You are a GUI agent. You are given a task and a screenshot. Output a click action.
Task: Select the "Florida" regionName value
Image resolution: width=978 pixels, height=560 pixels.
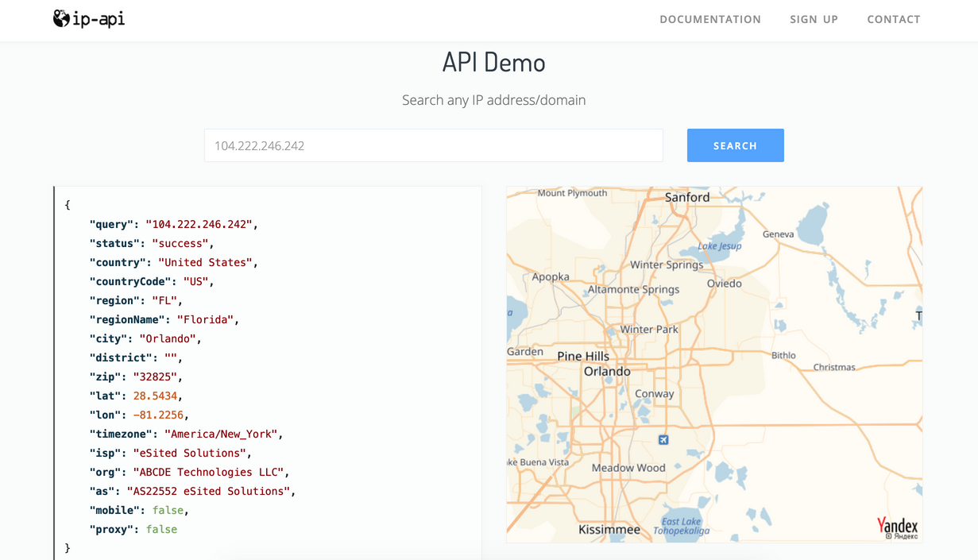pos(206,319)
